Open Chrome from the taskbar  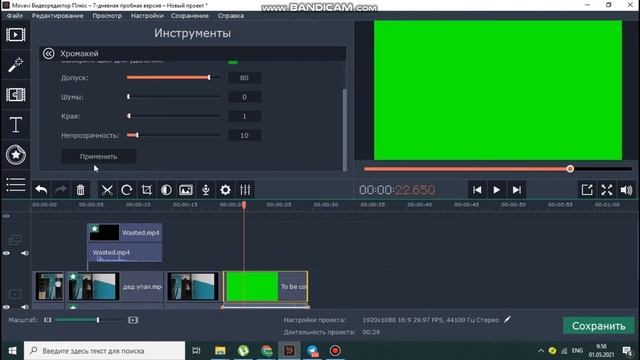[267, 351]
